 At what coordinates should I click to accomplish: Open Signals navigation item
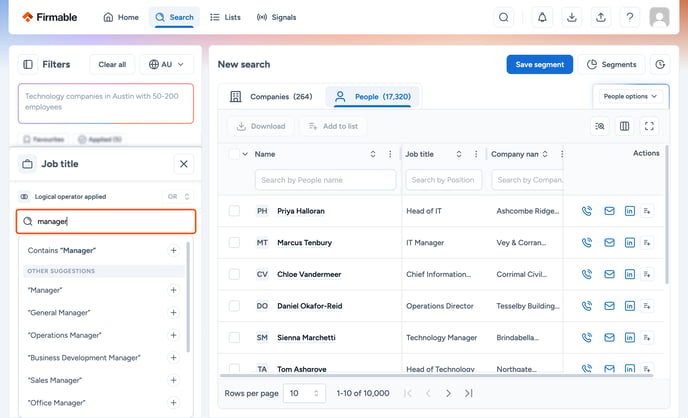(276, 18)
